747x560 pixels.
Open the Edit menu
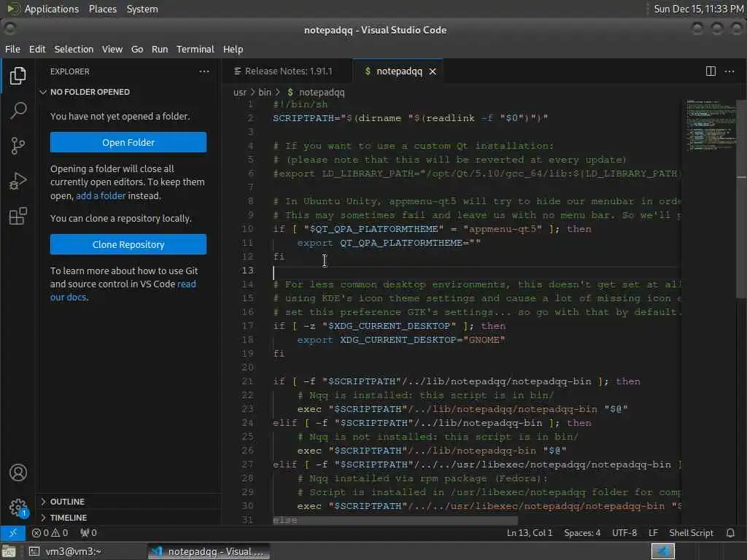(x=37, y=49)
